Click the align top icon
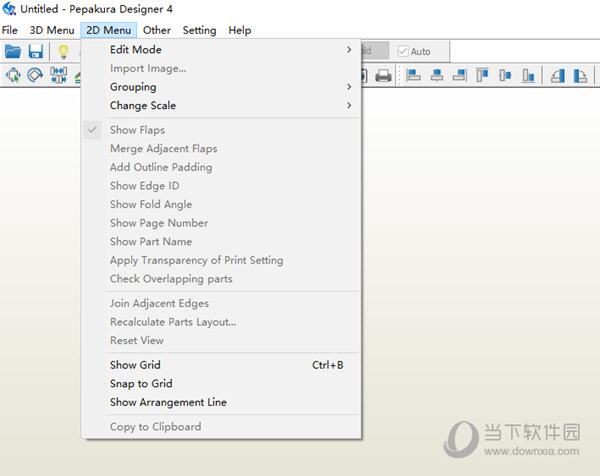The image size is (600, 476). (482, 75)
